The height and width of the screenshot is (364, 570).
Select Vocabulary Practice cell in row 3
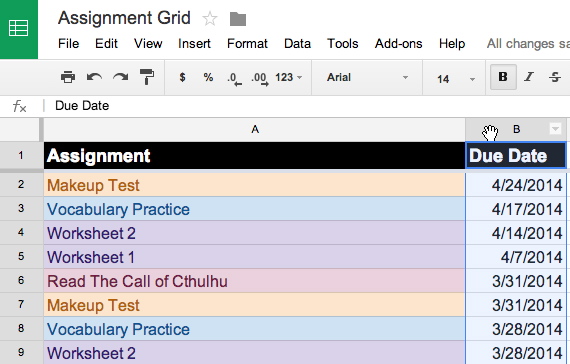point(254,209)
